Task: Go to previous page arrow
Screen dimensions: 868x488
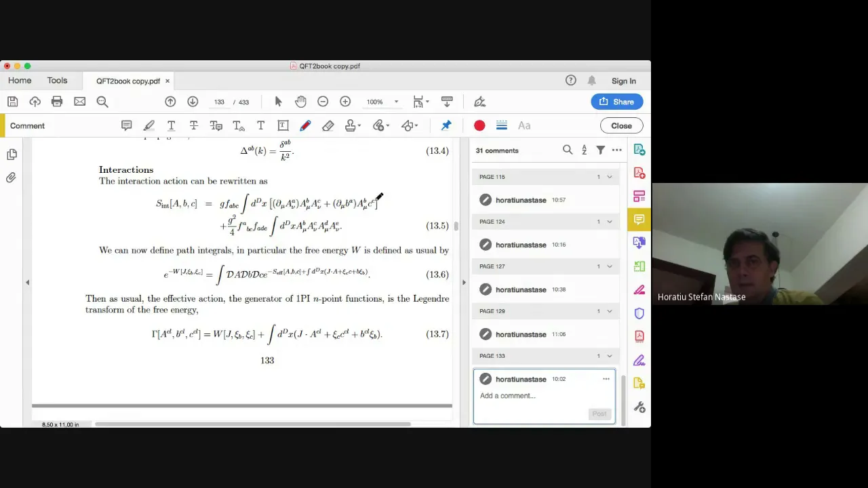Action: [x=170, y=102]
